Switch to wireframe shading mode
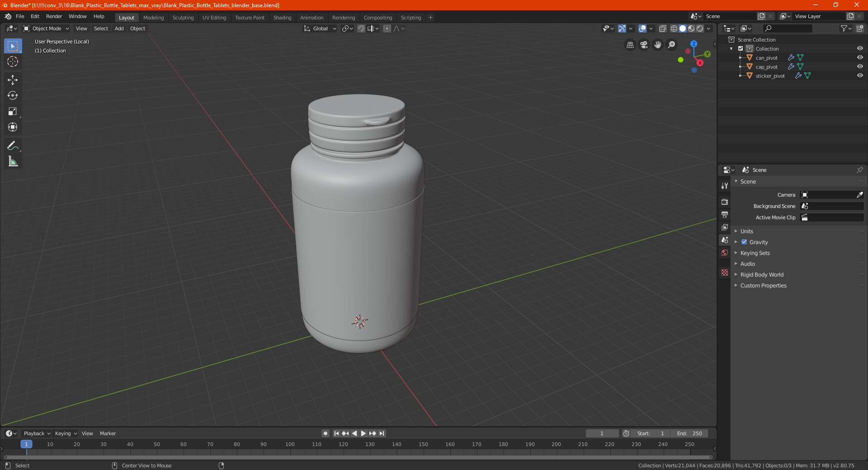This screenshot has height=470, width=868. 674,28
